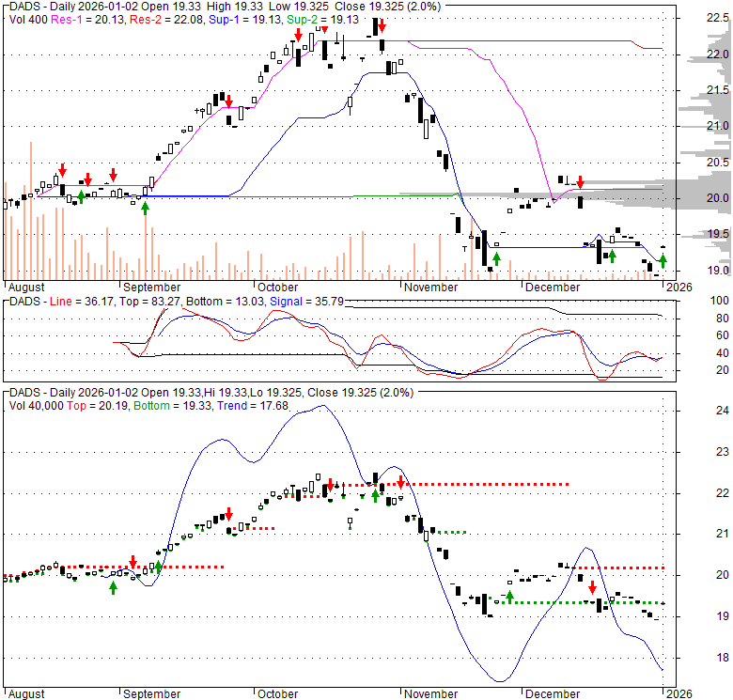Click the December red down arrow in the bottom chart

592,588
